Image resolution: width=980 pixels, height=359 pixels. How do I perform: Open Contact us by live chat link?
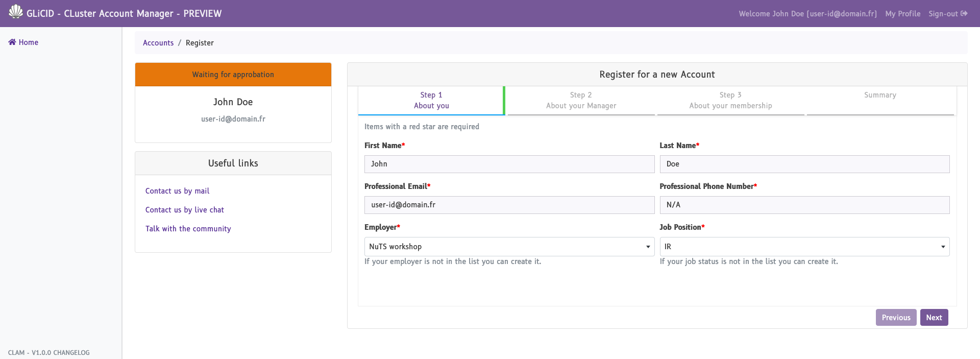(184, 210)
